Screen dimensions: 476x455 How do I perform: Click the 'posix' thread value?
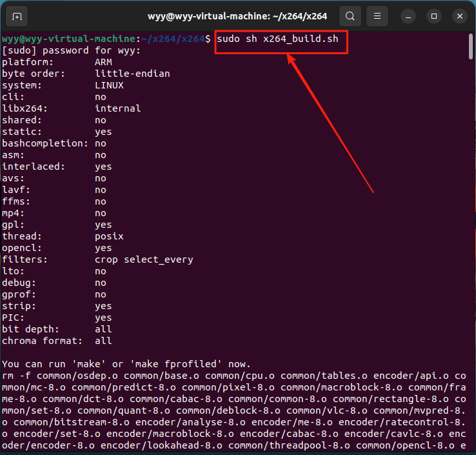(x=109, y=236)
